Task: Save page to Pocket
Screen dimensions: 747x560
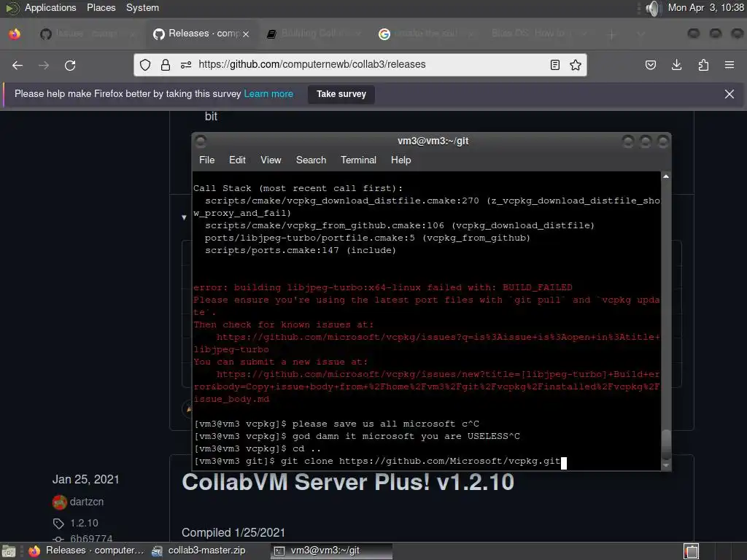Action: coord(650,65)
